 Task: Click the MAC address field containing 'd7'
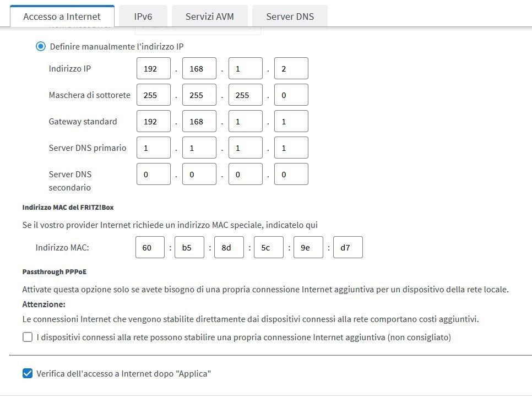[348, 248]
